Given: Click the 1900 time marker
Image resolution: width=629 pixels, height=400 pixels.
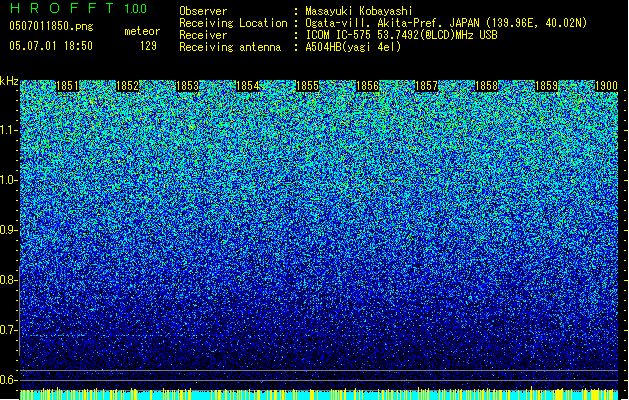Looking at the screenshot, I should (x=606, y=86).
